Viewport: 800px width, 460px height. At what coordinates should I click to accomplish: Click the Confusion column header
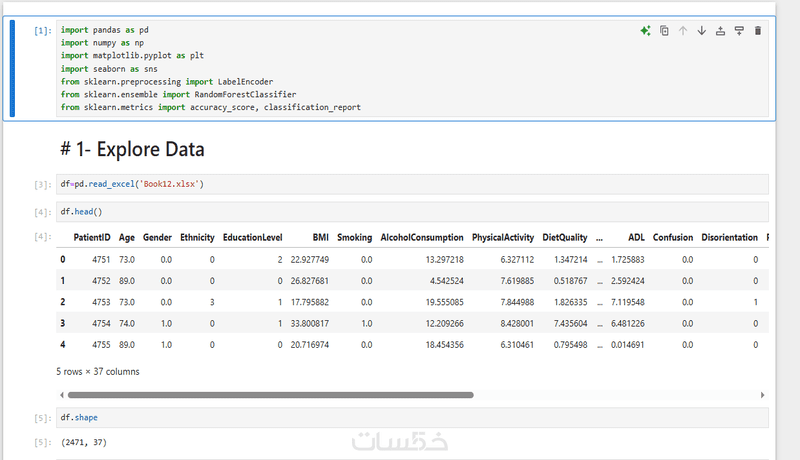coord(673,238)
